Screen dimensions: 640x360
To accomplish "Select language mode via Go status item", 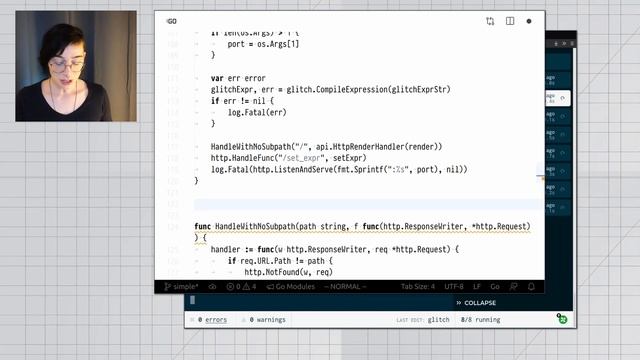I will 495,287.
